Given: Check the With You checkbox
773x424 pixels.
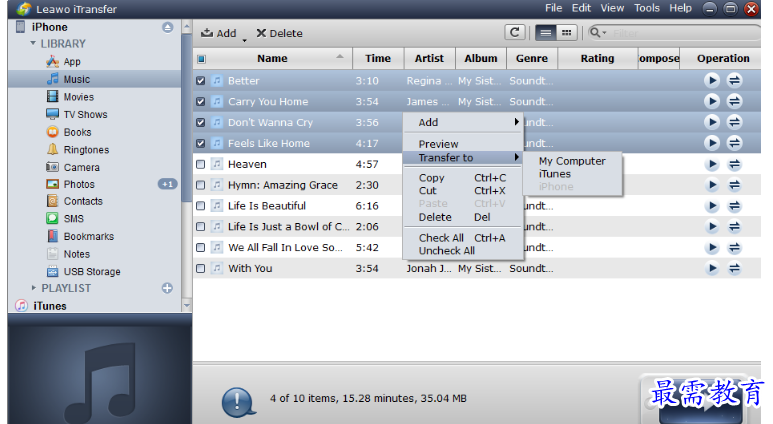Looking at the screenshot, I should point(200,268).
